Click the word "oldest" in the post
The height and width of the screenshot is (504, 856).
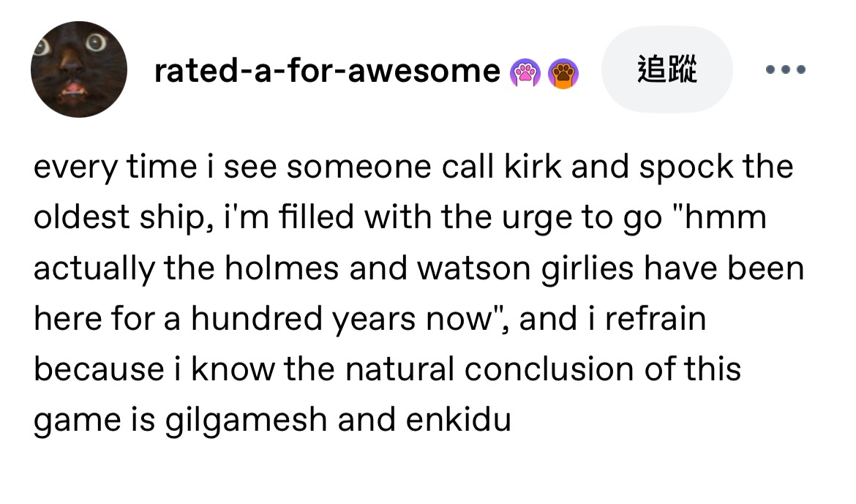coord(81,217)
